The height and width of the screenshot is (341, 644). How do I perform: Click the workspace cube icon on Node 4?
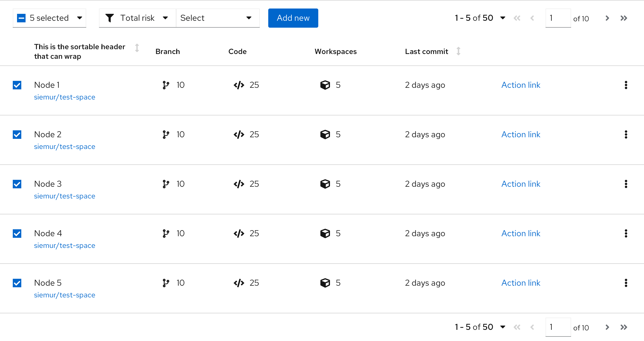click(x=325, y=234)
